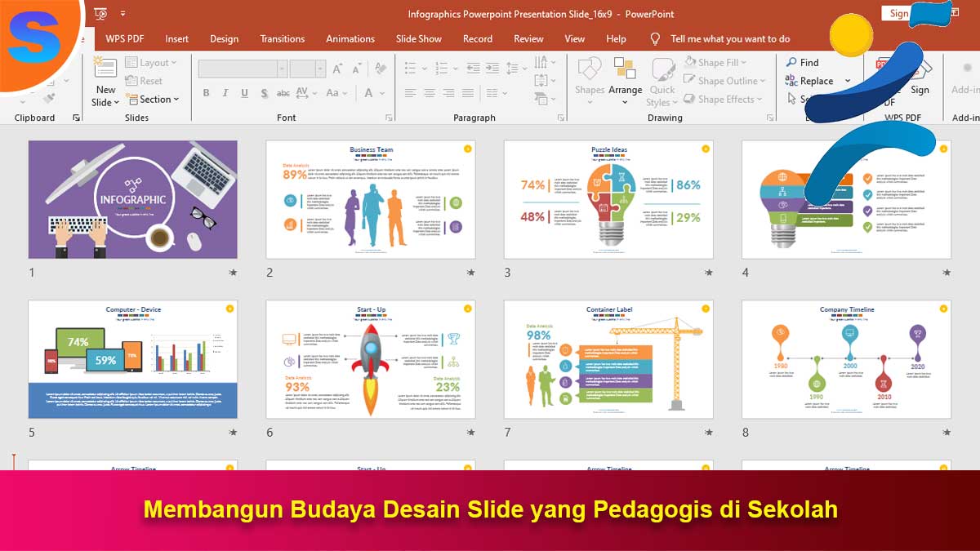Image resolution: width=980 pixels, height=551 pixels.
Task: Open the font name combo box
Action: pos(243,69)
